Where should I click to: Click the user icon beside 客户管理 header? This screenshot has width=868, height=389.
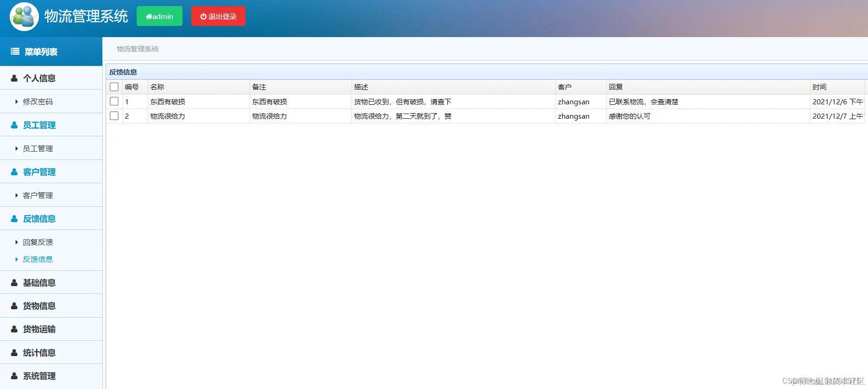click(14, 172)
